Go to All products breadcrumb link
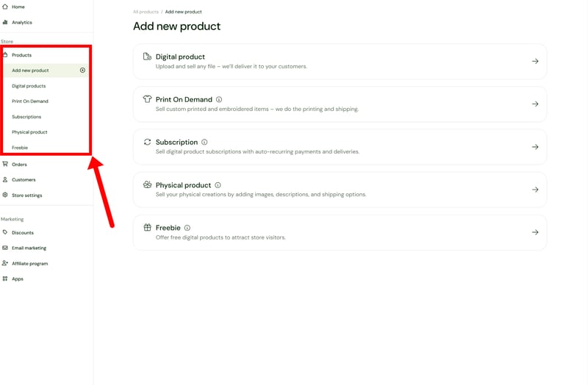Viewport: 588px width, 385px height. (x=146, y=12)
